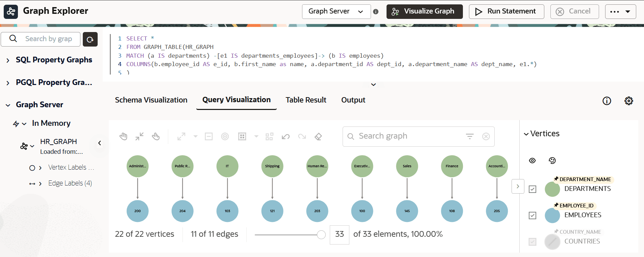Open the Graph Server dropdown

336,11
